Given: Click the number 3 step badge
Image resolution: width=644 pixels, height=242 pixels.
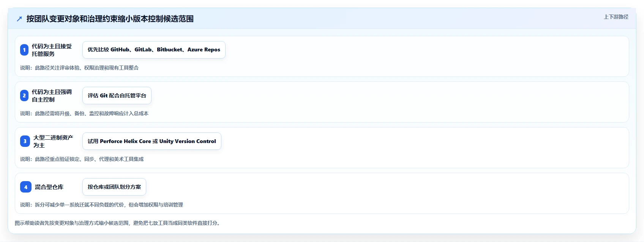Looking at the screenshot, I should [25, 141].
